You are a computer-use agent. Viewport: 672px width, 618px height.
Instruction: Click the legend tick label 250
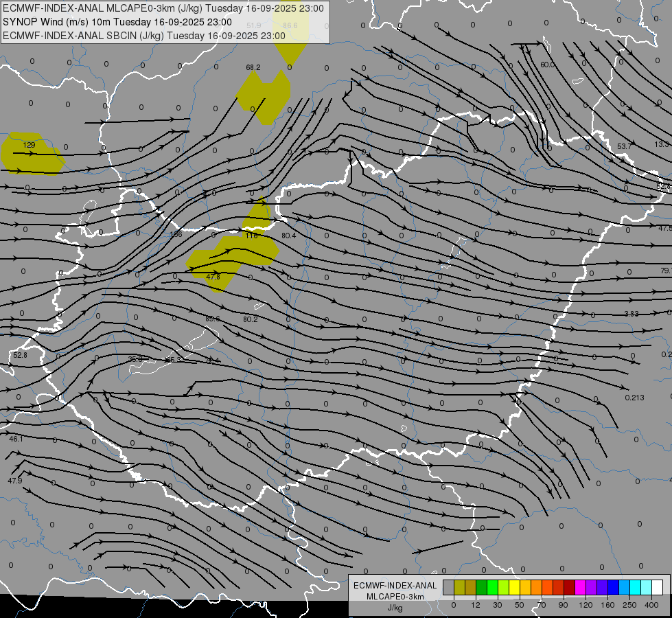[x=629, y=605]
